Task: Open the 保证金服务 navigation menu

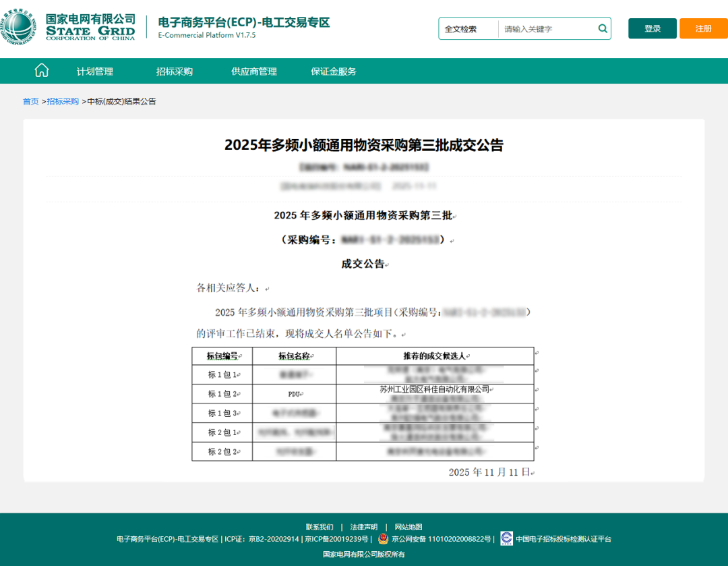Action: (333, 70)
